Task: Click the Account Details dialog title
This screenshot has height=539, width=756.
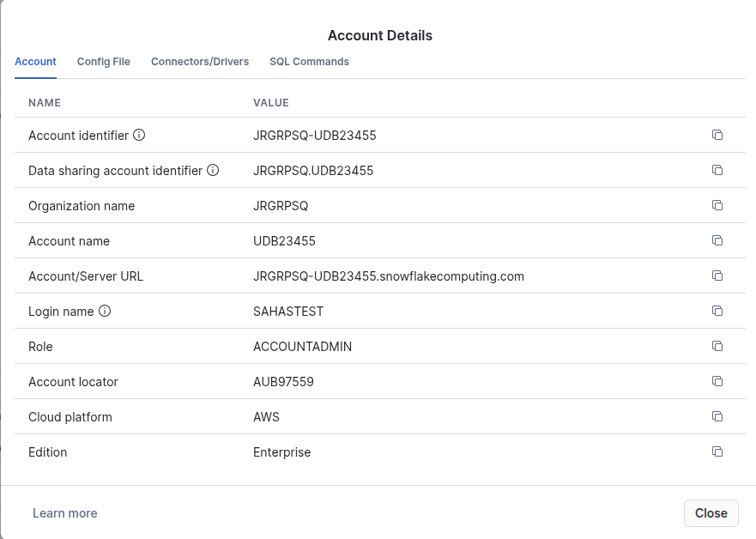Action: pos(380,35)
